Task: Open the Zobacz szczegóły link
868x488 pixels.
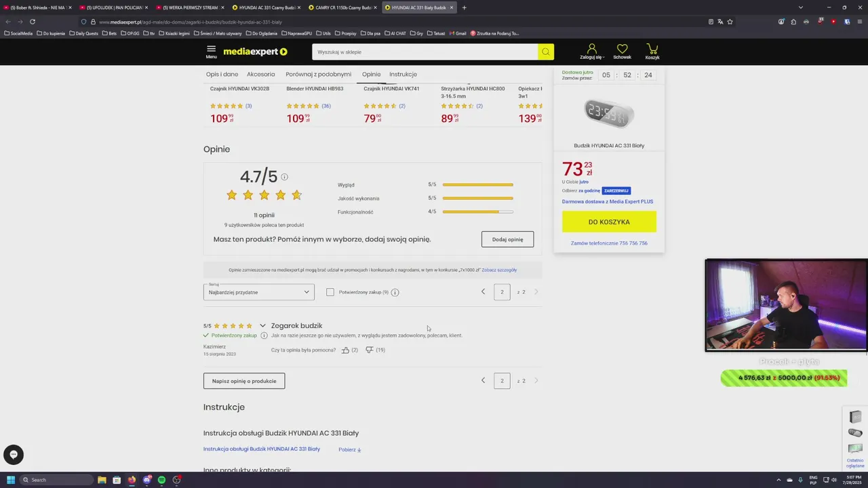Action: (x=499, y=270)
